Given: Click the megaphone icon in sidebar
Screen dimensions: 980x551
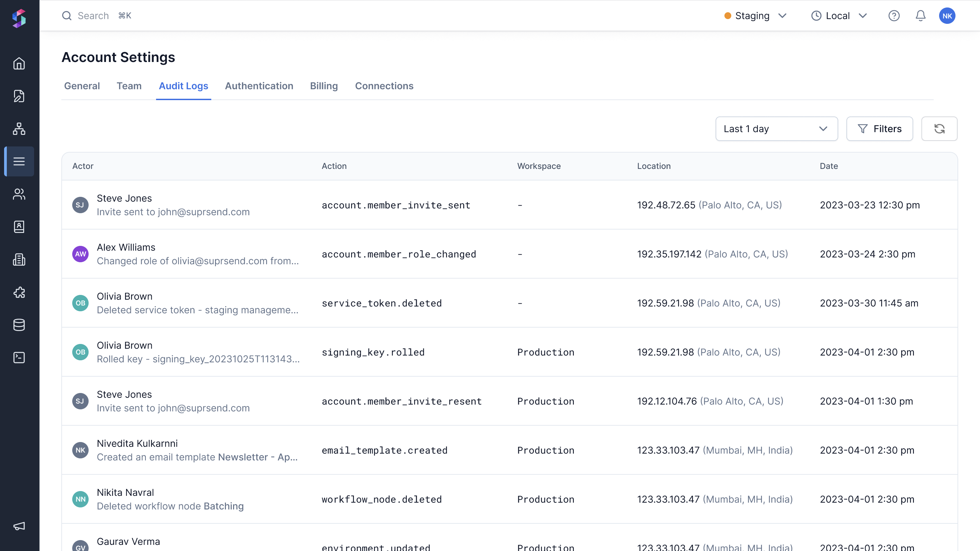Looking at the screenshot, I should [x=19, y=526].
